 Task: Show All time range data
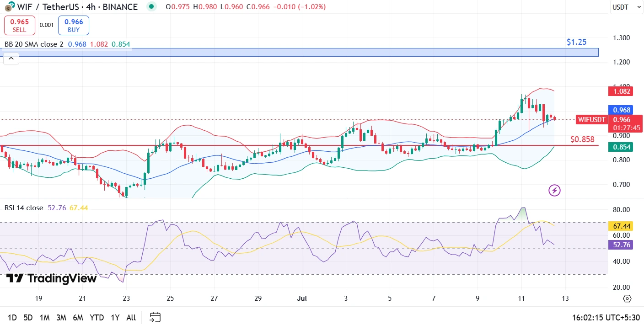131,317
